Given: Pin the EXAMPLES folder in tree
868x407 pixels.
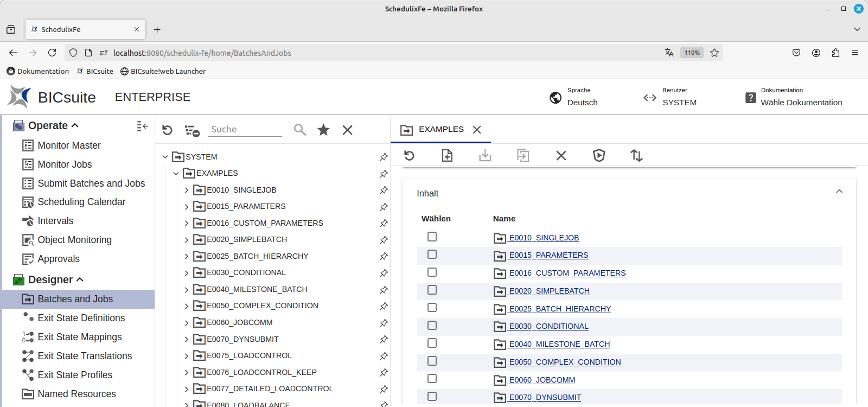Looking at the screenshot, I should [x=384, y=174].
